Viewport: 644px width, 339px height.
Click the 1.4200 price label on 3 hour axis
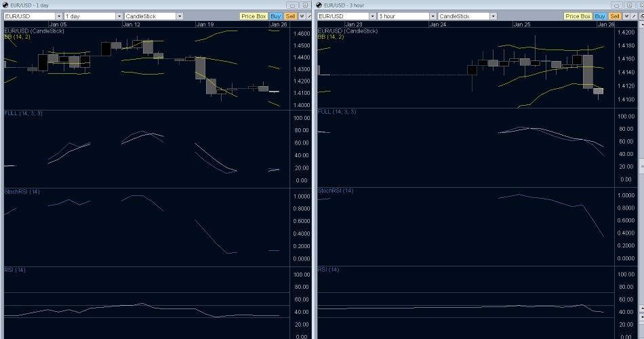point(626,32)
